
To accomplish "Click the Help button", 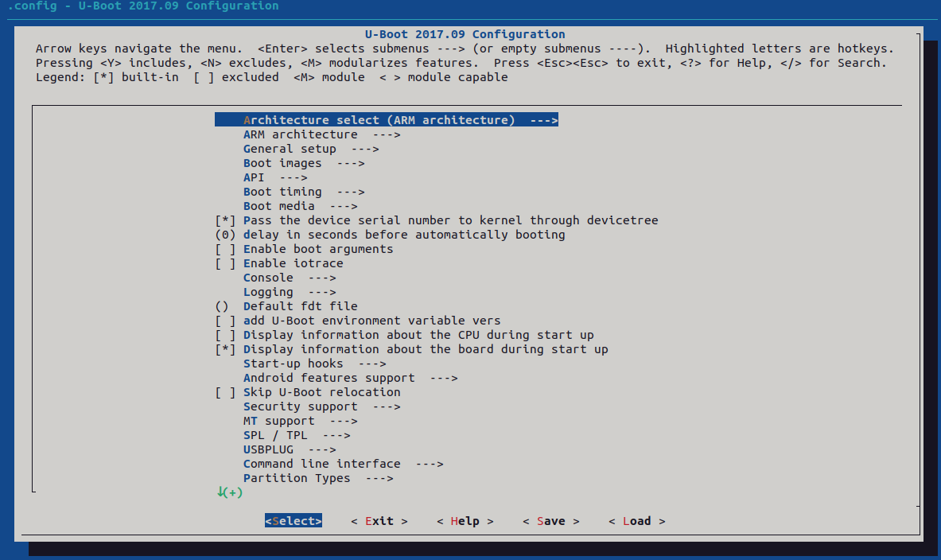I will coord(465,521).
